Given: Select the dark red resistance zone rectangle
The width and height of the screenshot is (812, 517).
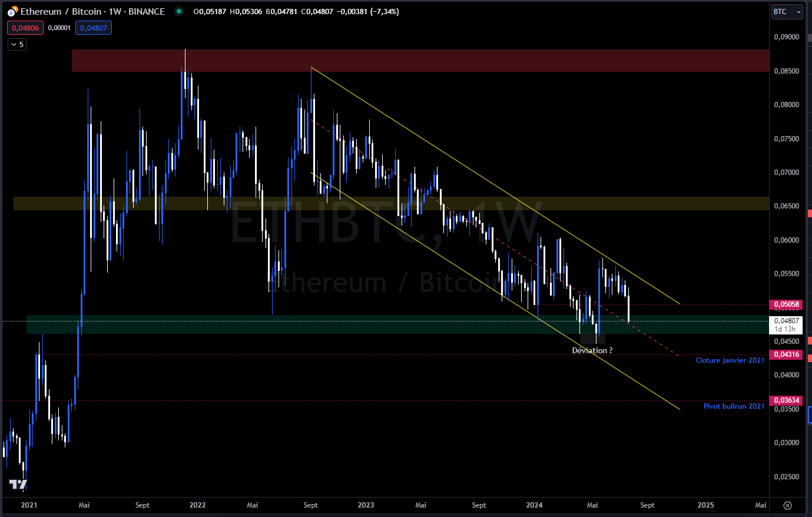Looking at the screenshot, I should pyautogui.click(x=412, y=61).
